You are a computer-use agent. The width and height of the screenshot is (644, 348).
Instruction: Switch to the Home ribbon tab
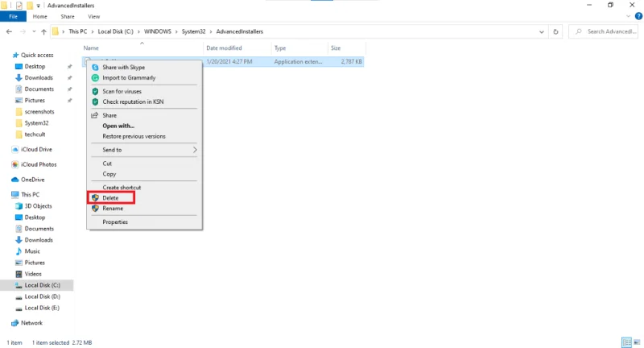click(39, 16)
